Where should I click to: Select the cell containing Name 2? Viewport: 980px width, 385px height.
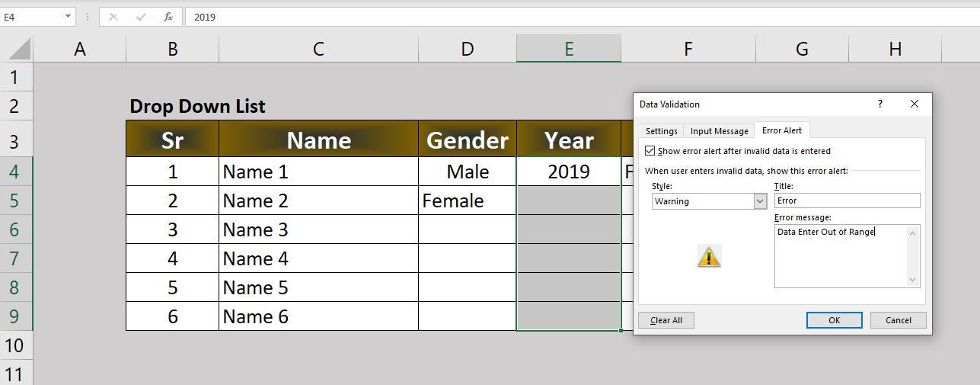click(318, 201)
